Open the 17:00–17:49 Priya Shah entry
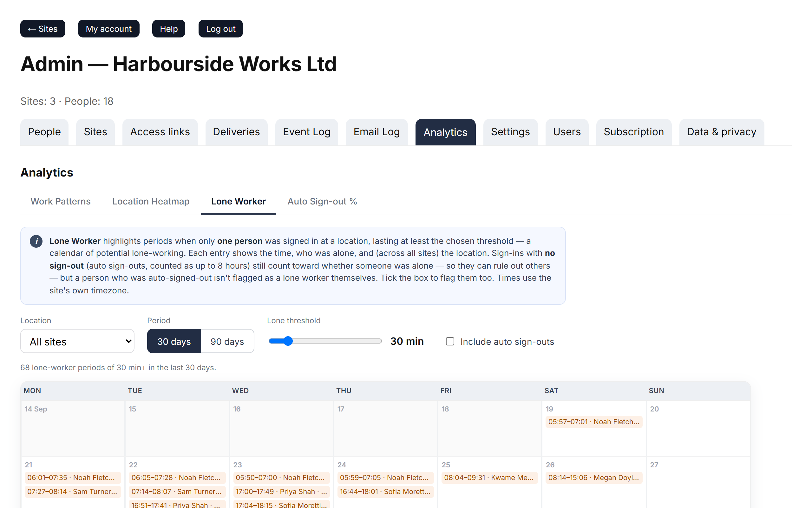Screen dimensions: 812x508 (281, 491)
